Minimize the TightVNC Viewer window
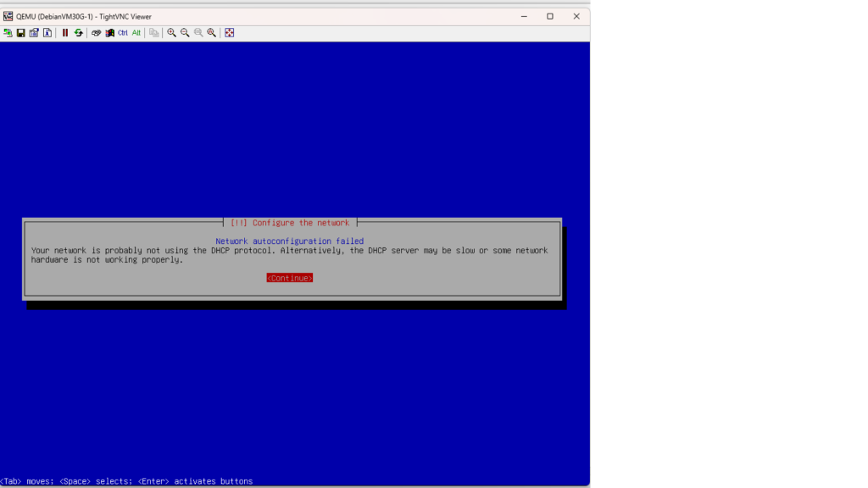This screenshot has height=488, width=868. [x=523, y=16]
